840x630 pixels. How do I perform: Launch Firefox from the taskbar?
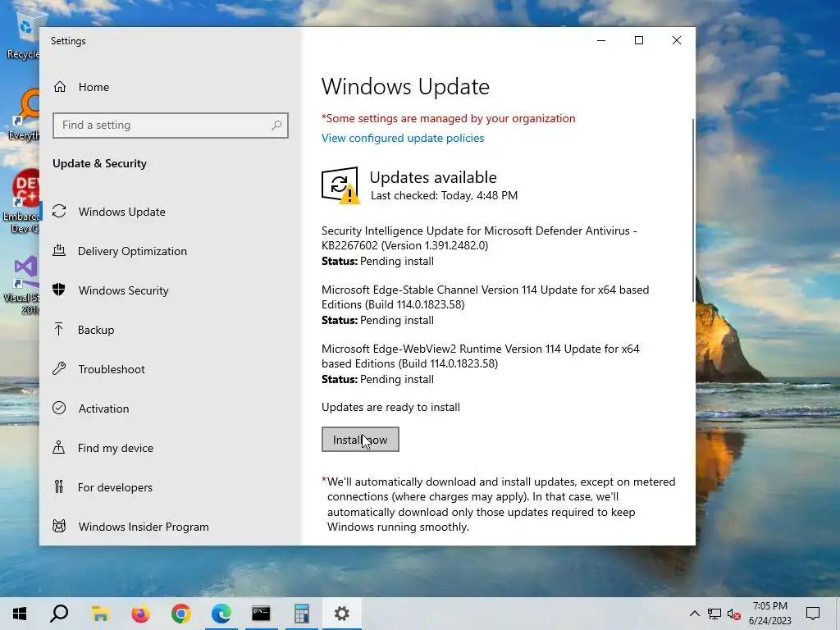pos(141,614)
